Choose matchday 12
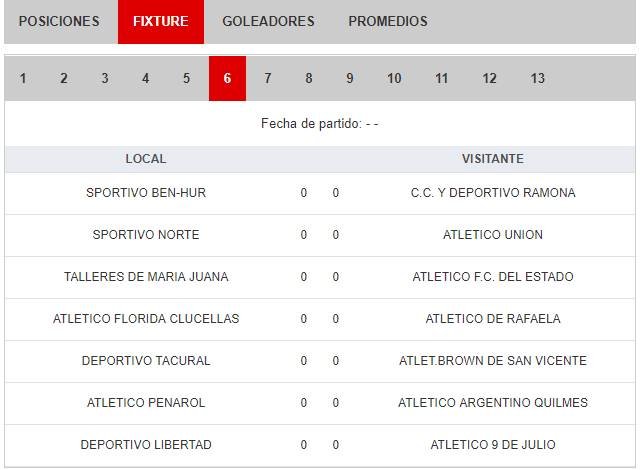Screen dimensions: 640x470 [489, 78]
